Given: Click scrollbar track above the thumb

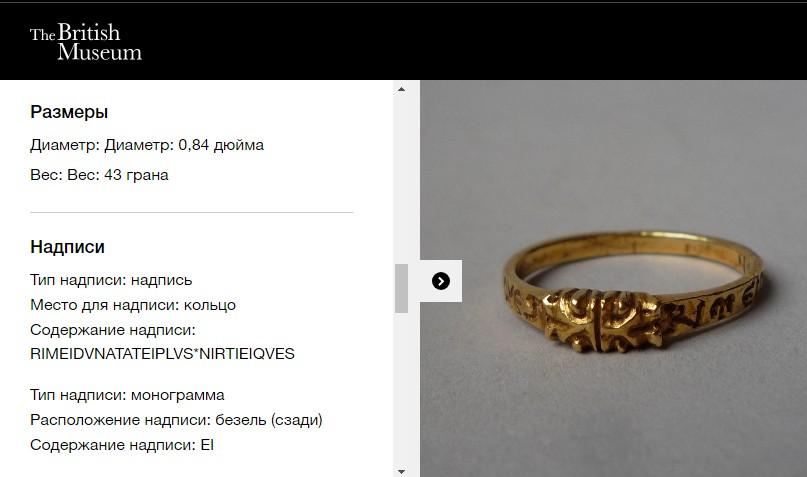Looking at the screenshot, I should [401, 179].
